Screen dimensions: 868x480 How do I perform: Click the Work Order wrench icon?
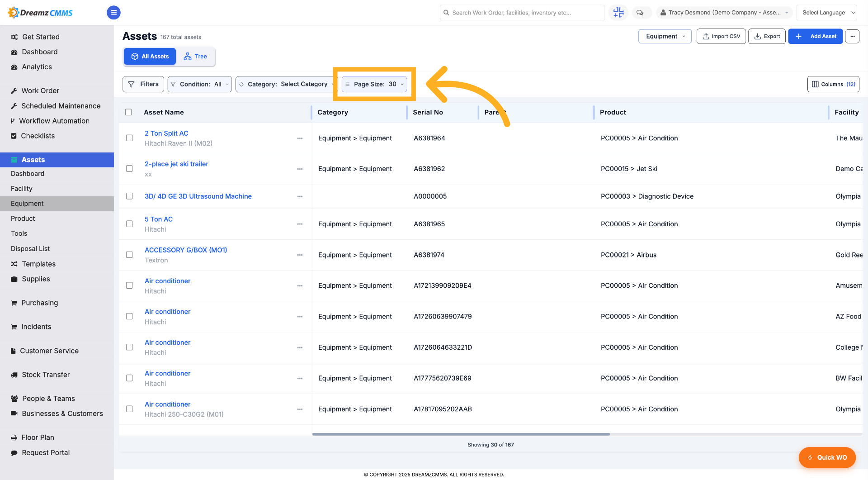point(14,91)
